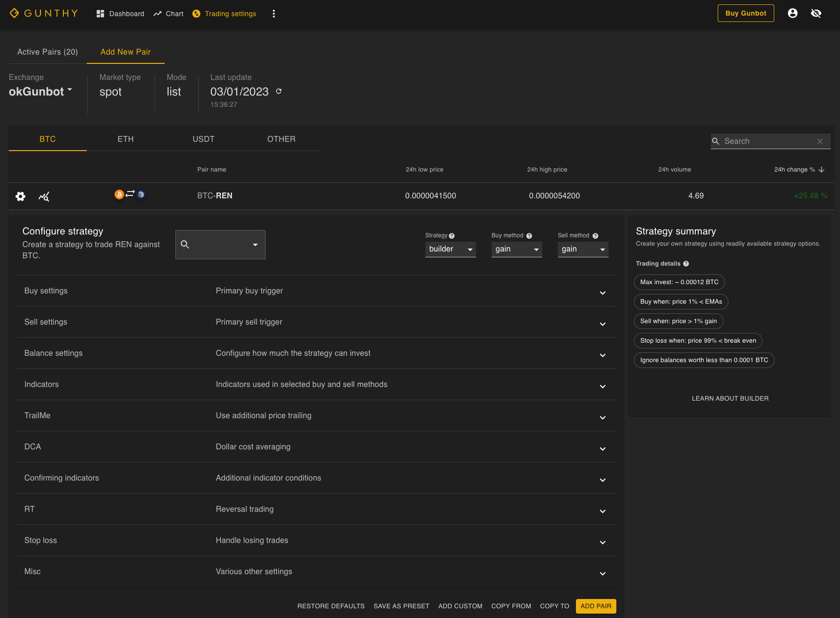The height and width of the screenshot is (618, 840).
Task: Toggle the privacy eye visibility icon
Action: 816,13
